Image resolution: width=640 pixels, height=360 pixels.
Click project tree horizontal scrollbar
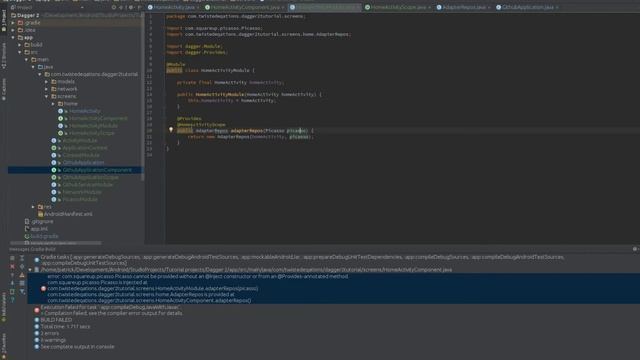click(55, 243)
